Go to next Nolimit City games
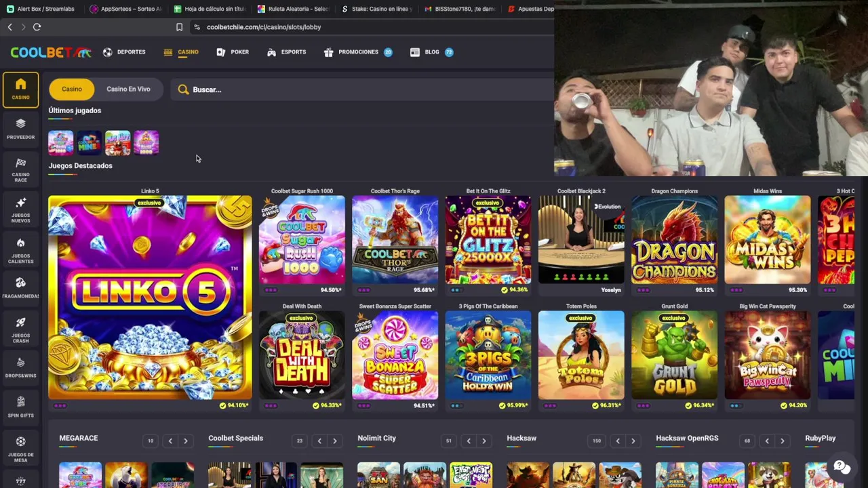 (484, 441)
